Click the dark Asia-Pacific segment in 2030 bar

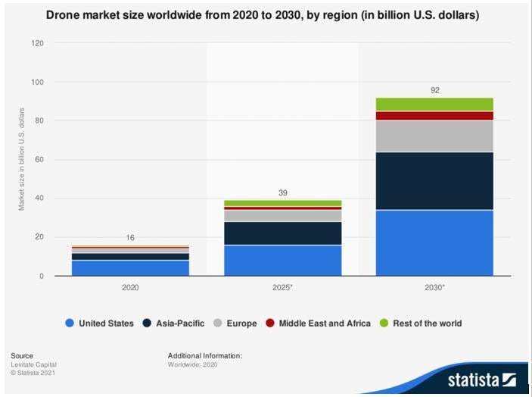pos(434,180)
